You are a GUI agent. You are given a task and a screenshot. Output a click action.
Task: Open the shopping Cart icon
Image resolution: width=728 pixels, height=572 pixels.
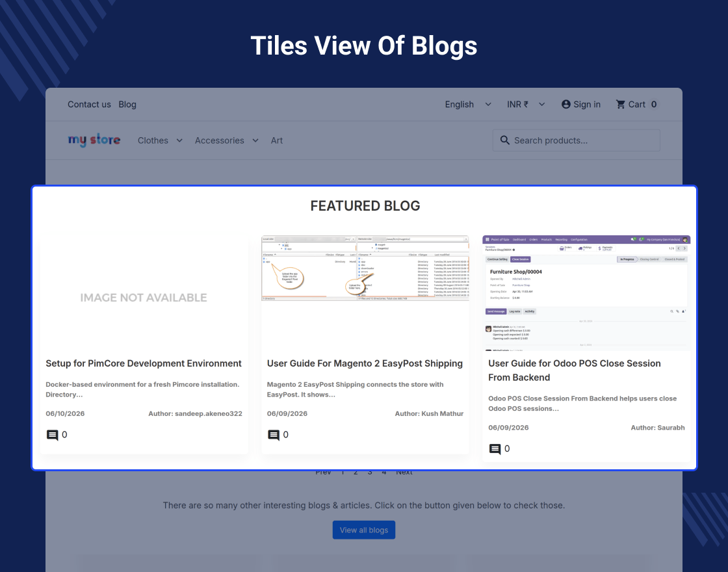click(620, 105)
